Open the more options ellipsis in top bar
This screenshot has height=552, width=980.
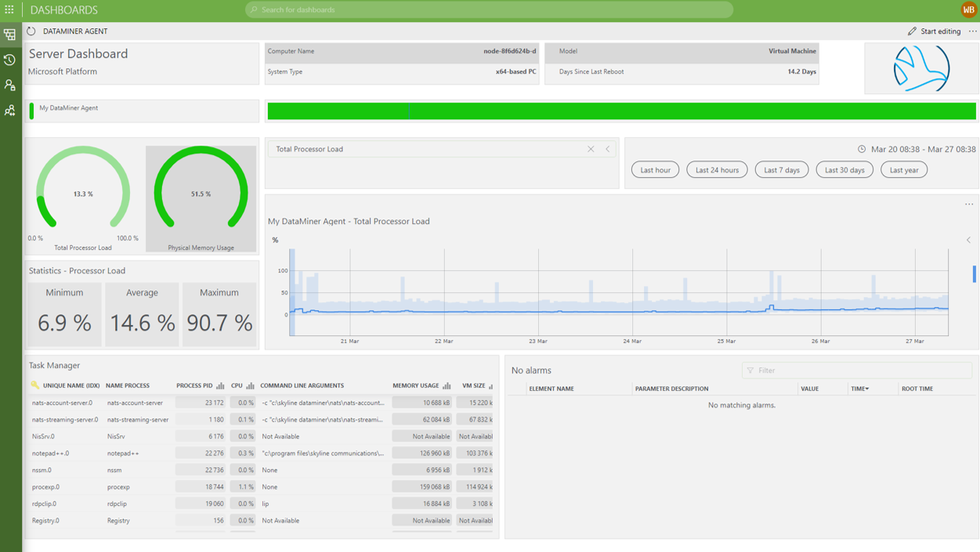[x=972, y=31]
